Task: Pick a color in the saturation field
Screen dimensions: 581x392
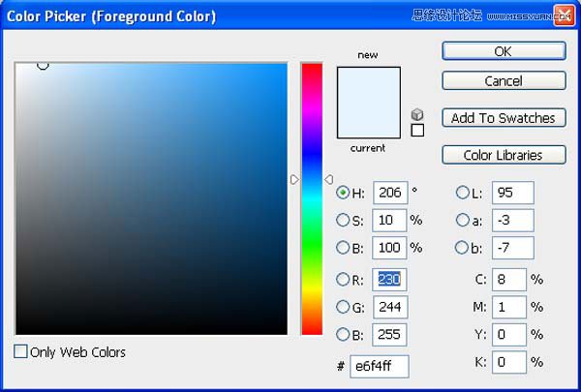Action: [151, 198]
